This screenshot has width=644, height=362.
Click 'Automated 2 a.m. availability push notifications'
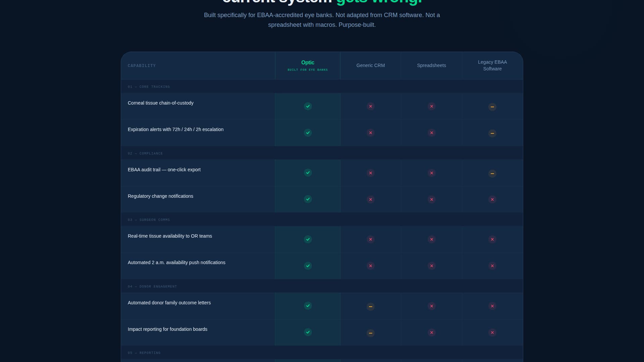click(176, 262)
